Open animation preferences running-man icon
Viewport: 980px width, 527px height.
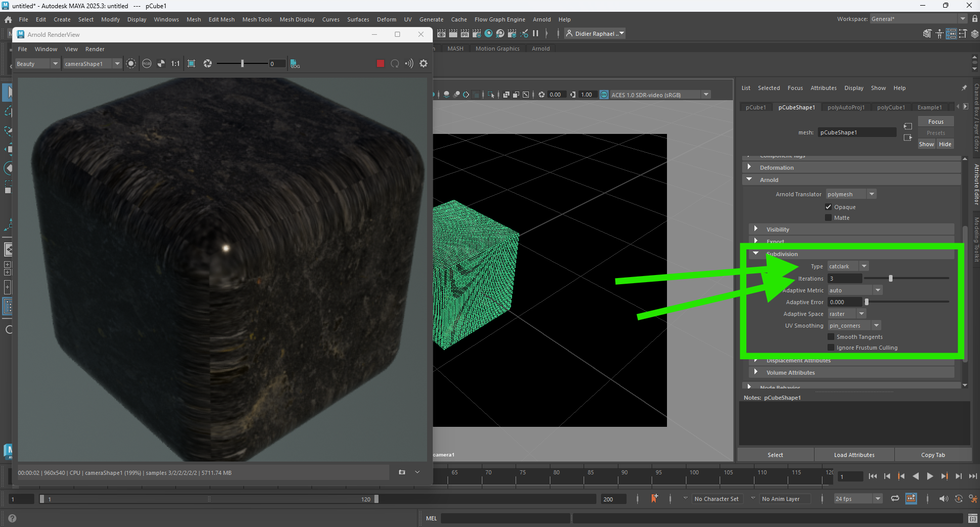[x=973, y=498]
